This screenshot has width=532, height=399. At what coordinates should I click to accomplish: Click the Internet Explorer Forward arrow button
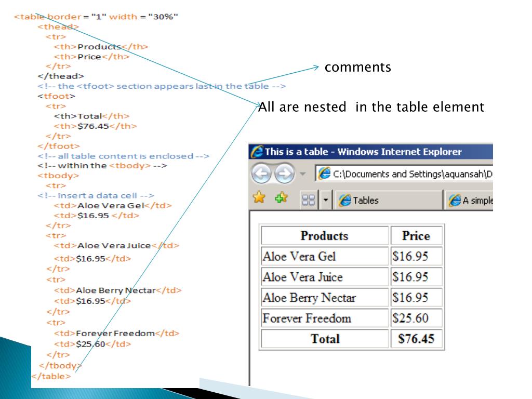pyautogui.click(x=284, y=174)
